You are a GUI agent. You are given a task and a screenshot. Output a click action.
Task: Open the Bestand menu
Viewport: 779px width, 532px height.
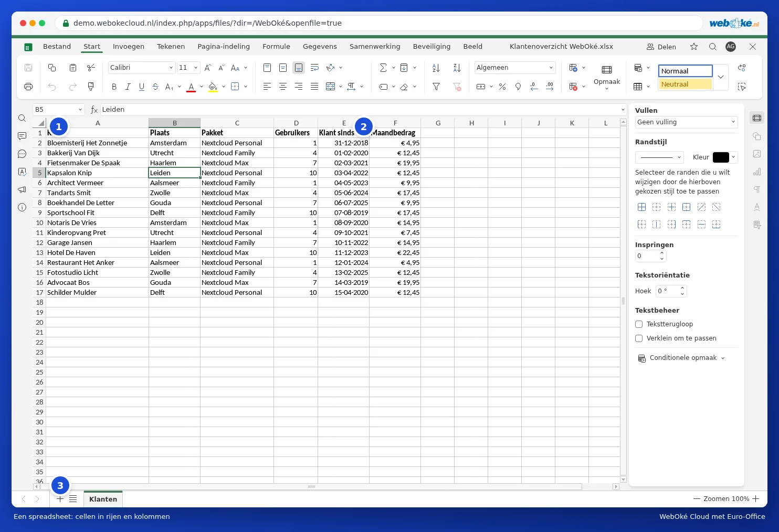(57, 47)
